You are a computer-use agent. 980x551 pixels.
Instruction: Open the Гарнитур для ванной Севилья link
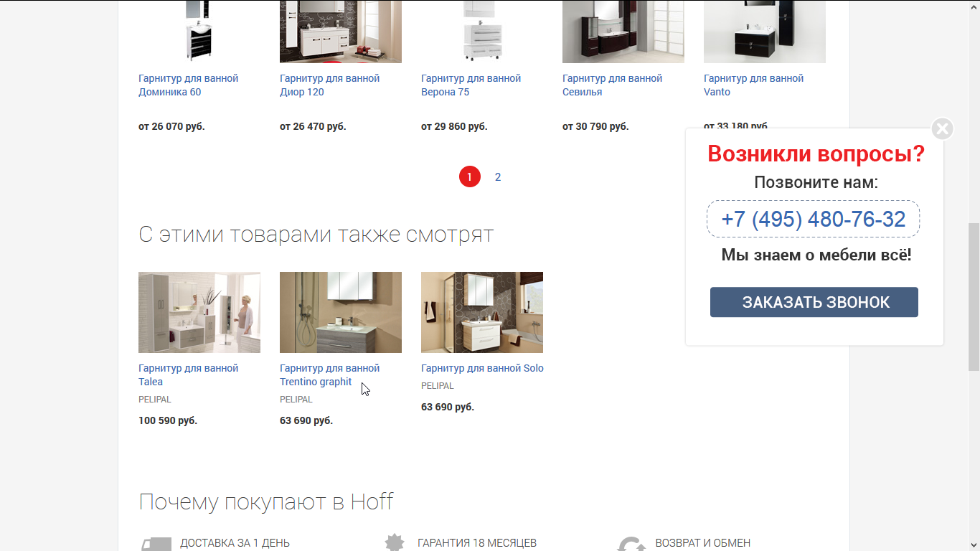coord(613,85)
